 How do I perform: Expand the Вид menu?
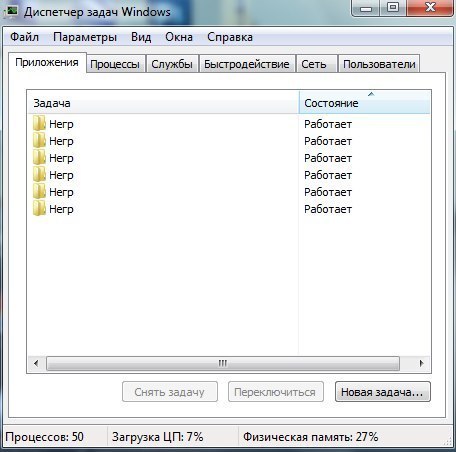[x=141, y=37]
